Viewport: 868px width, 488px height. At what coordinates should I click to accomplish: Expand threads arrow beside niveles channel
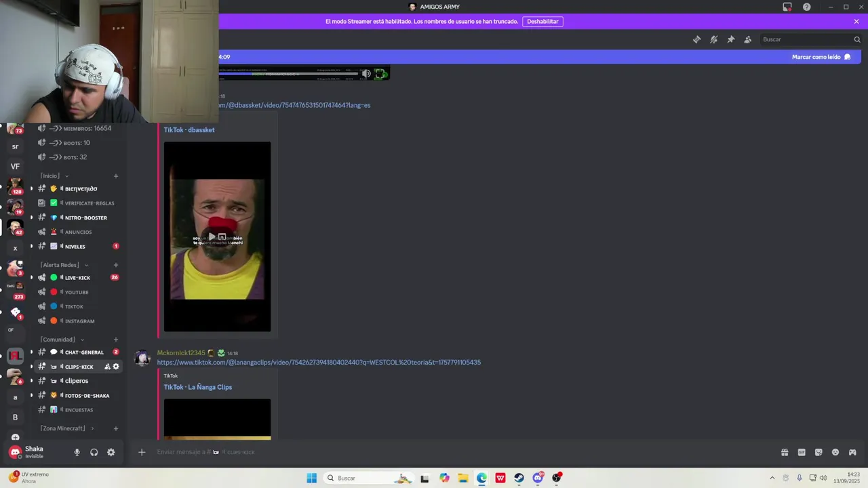(x=31, y=246)
